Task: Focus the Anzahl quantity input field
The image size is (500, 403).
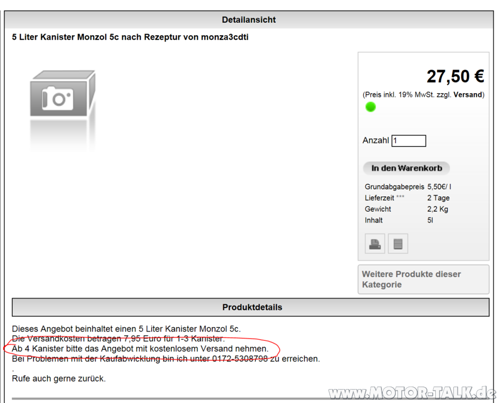Action: (409, 141)
